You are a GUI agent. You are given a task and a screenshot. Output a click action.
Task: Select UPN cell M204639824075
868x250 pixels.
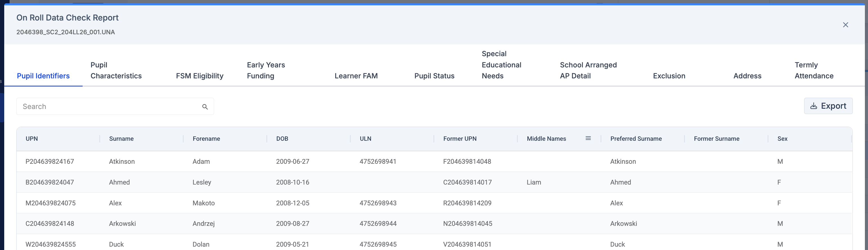[51, 203]
